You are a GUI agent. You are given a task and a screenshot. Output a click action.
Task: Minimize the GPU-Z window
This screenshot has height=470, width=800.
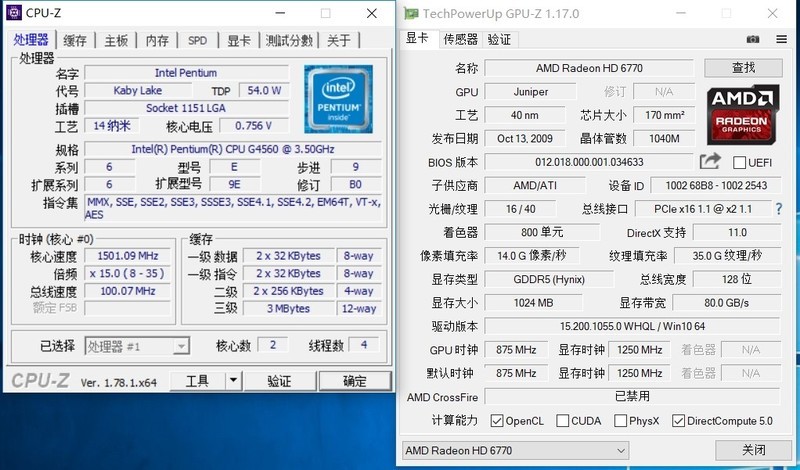681,14
